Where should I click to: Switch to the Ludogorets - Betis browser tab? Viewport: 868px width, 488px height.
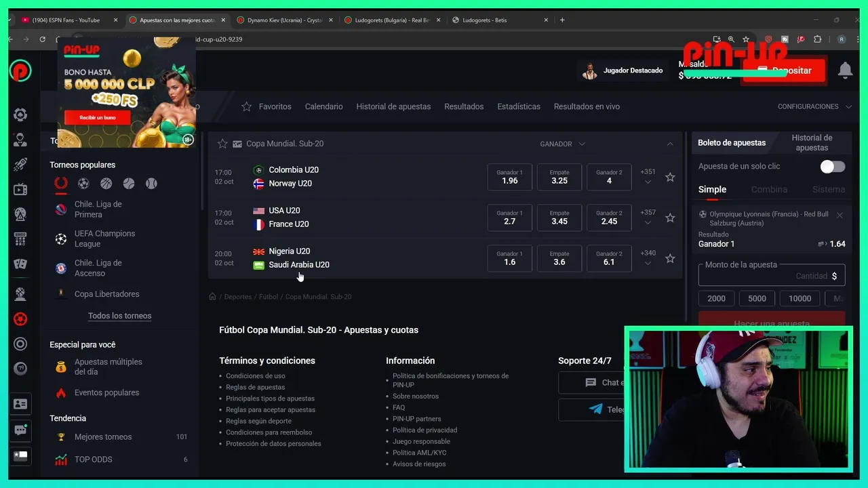click(500, 20)
